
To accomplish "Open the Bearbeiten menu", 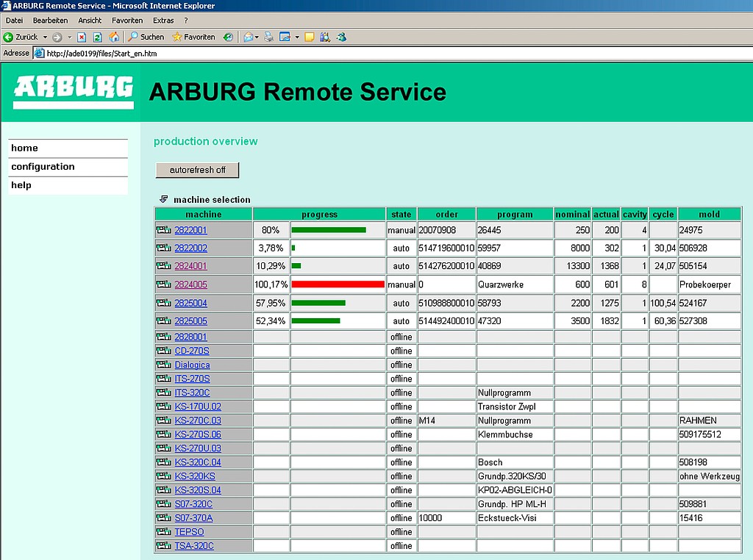I will [x=51, y=21].
